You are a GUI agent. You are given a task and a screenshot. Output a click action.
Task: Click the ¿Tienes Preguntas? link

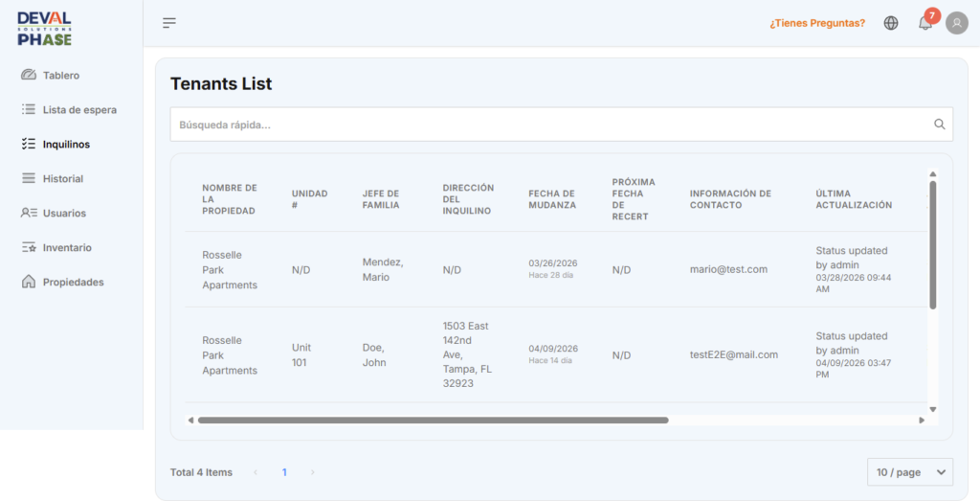816,23
